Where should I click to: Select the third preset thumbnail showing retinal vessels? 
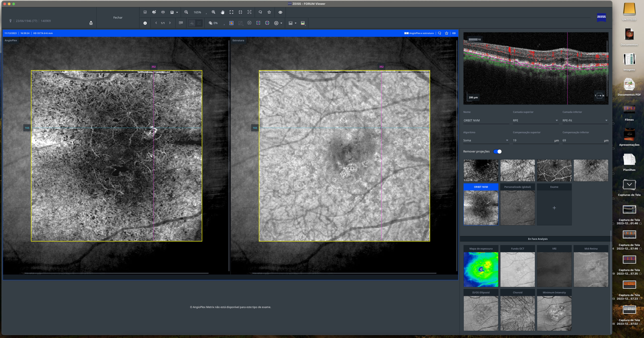point(554,170)
